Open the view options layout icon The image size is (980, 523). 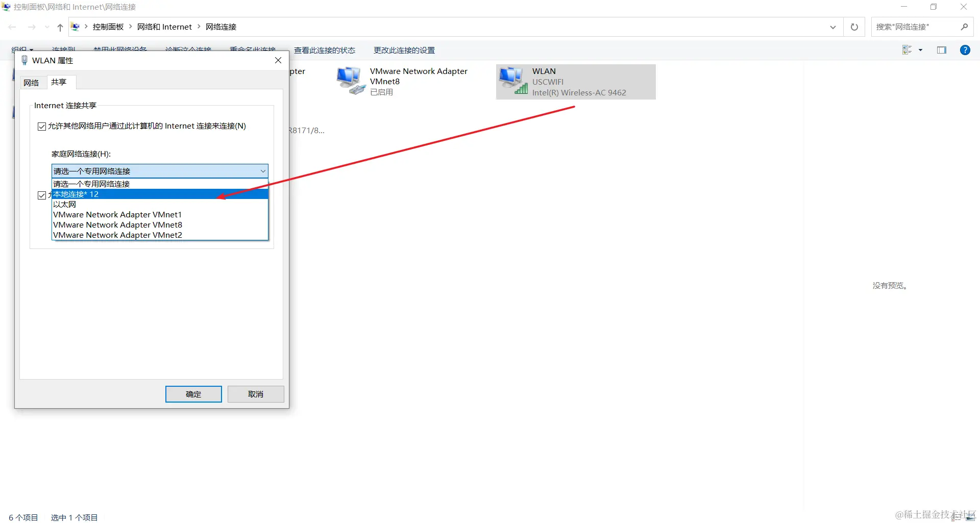click(907, 50)
